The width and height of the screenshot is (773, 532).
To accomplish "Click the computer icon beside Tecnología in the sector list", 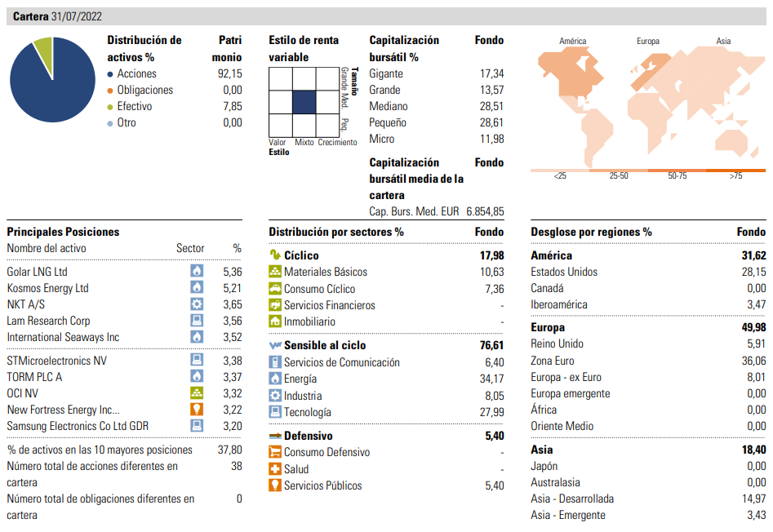I will coord(274,412).
